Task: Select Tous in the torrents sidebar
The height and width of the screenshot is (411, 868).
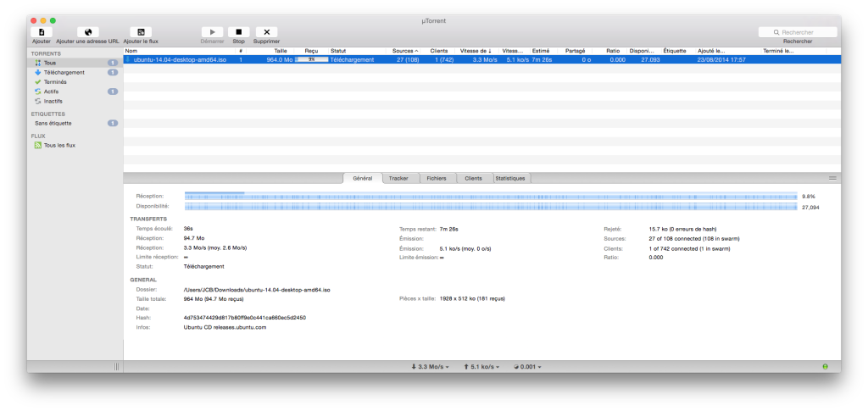Action: (75, 63)
